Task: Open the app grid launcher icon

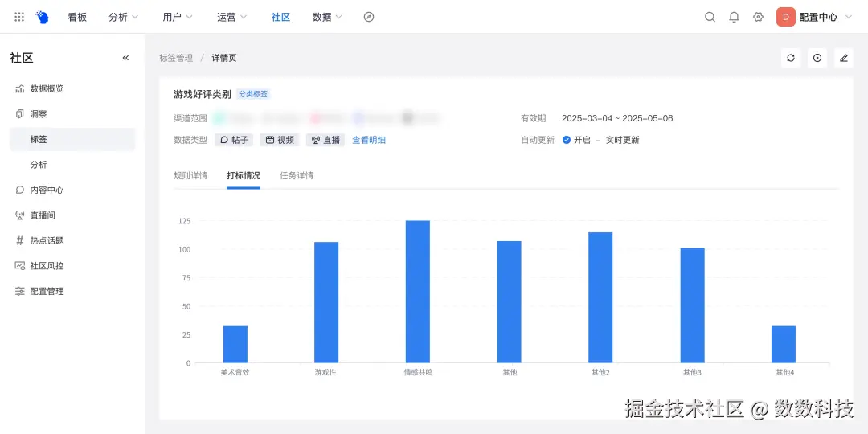Action: [19, 17]
